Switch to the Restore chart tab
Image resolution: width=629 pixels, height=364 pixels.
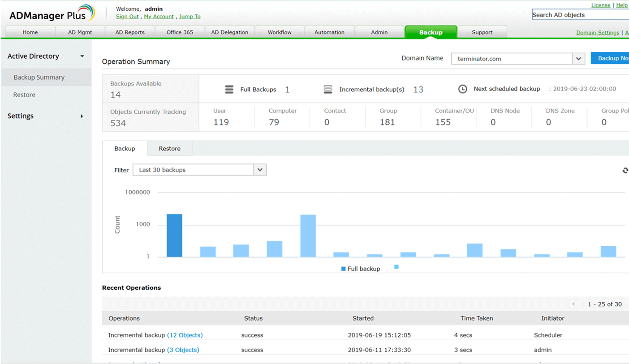point(170,149)
